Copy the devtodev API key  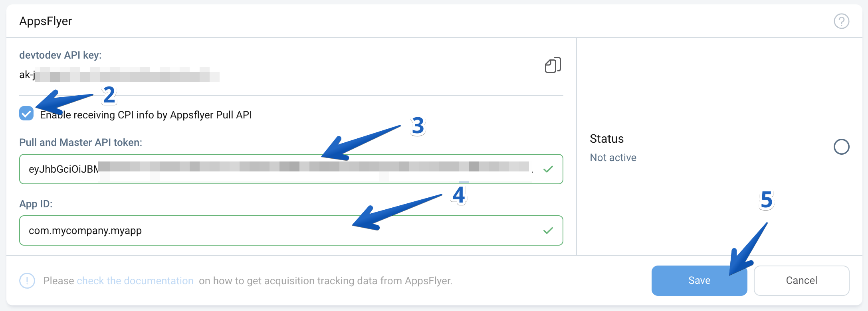coord(553,65)
